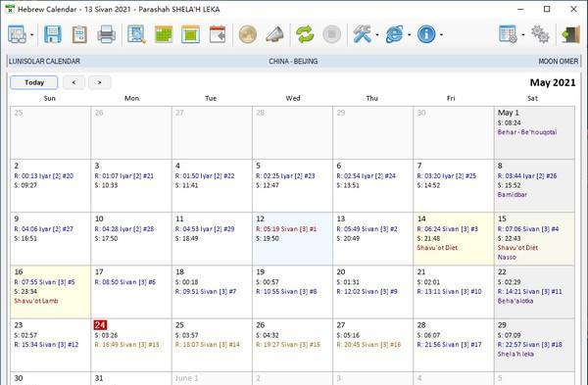The width and height of the screenshot is (588, 385).
Task: Click the Today button
Action: [x=34, y=82]
